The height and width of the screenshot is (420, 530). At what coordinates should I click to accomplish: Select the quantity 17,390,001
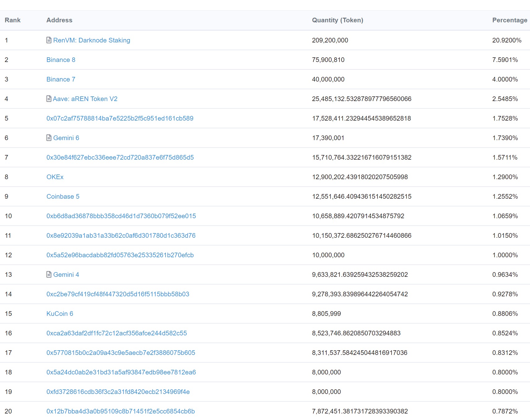[x=328, y=138]
